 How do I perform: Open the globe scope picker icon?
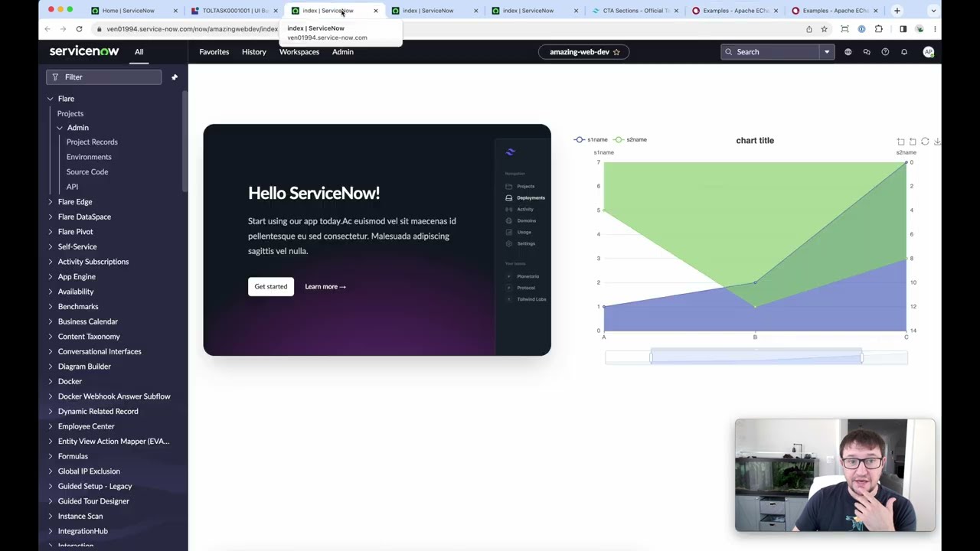tap(848, 52)
